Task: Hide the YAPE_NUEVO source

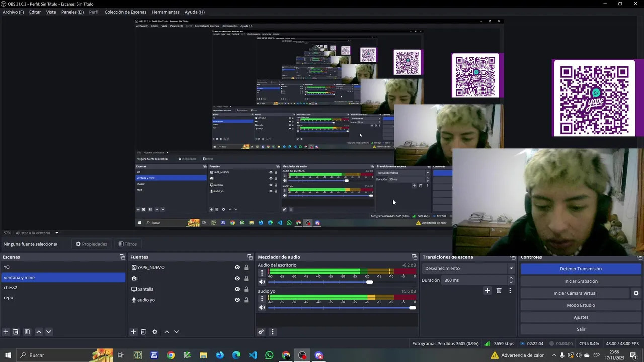Action: click(237, 267)
